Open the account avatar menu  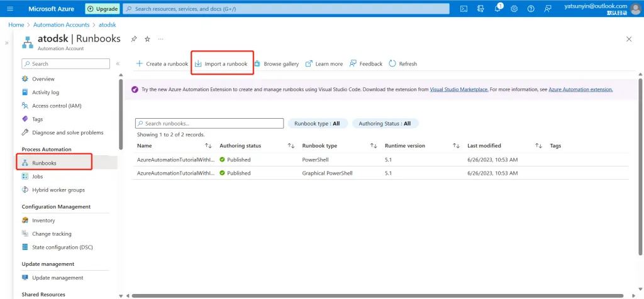tap(635, 9)
